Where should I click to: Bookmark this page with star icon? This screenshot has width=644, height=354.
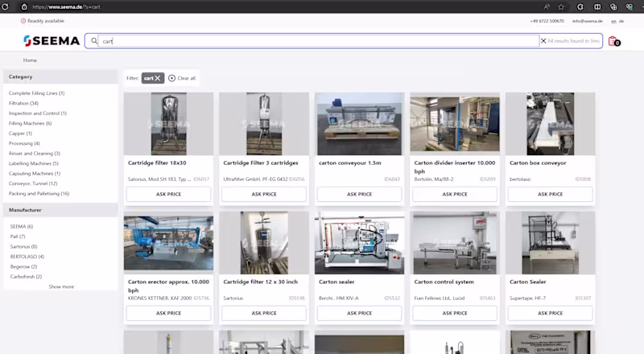coord(561,6)
